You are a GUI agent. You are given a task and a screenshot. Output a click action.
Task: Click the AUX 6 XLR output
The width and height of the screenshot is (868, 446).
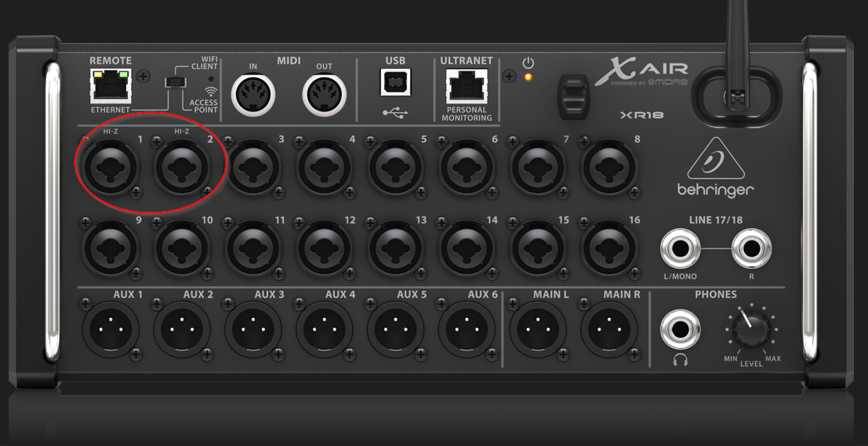tap(466, 329)
